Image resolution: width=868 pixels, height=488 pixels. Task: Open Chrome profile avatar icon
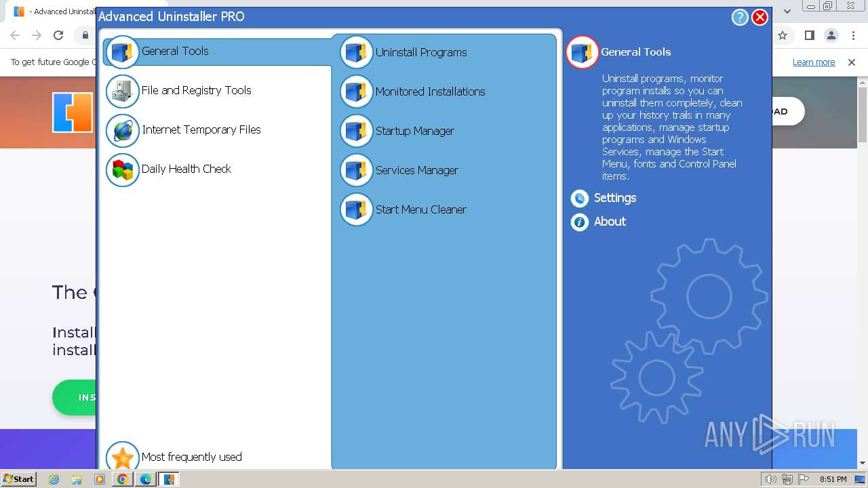point(831,35)
